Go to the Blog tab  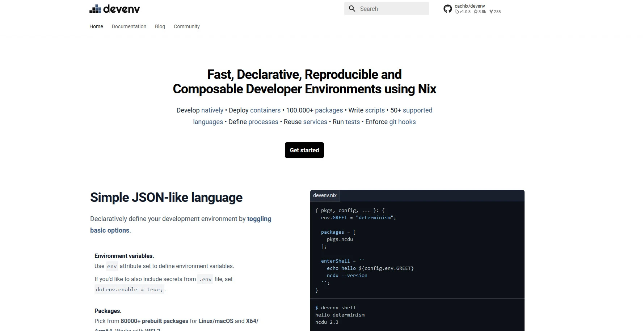[160, 26]
